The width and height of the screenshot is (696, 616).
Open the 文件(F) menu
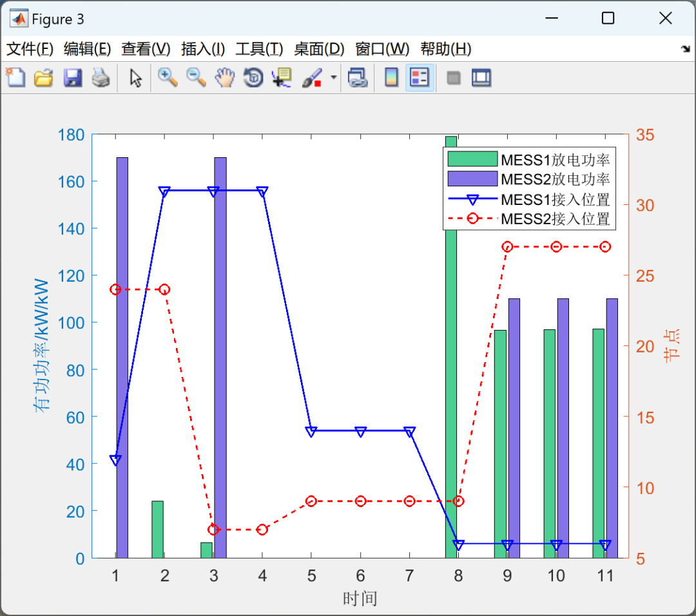click(30, 49)
